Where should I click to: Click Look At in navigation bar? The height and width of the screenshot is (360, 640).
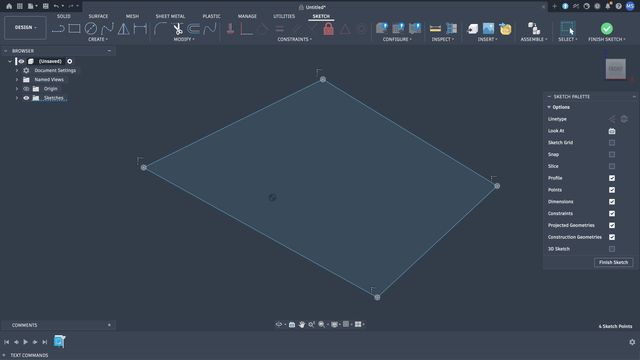(292, 324)
